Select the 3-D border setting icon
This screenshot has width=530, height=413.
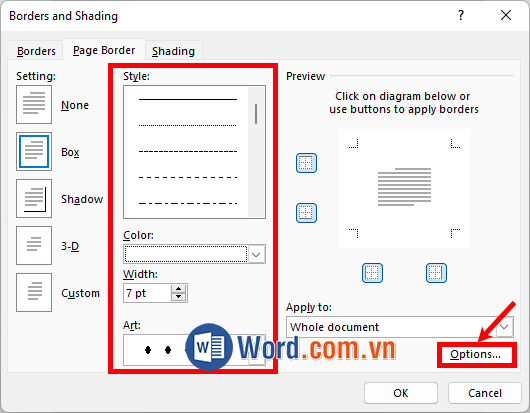pyautogui.click(x=34, y=245)
